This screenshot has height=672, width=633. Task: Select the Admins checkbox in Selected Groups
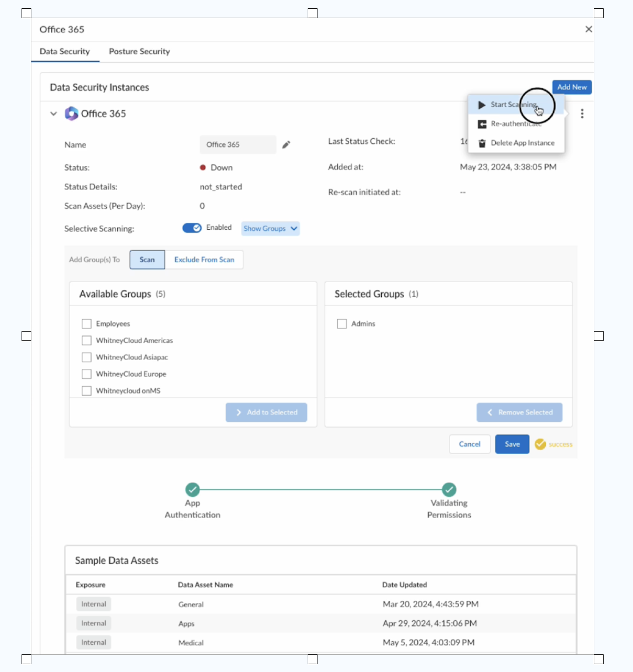pos(342,324)
